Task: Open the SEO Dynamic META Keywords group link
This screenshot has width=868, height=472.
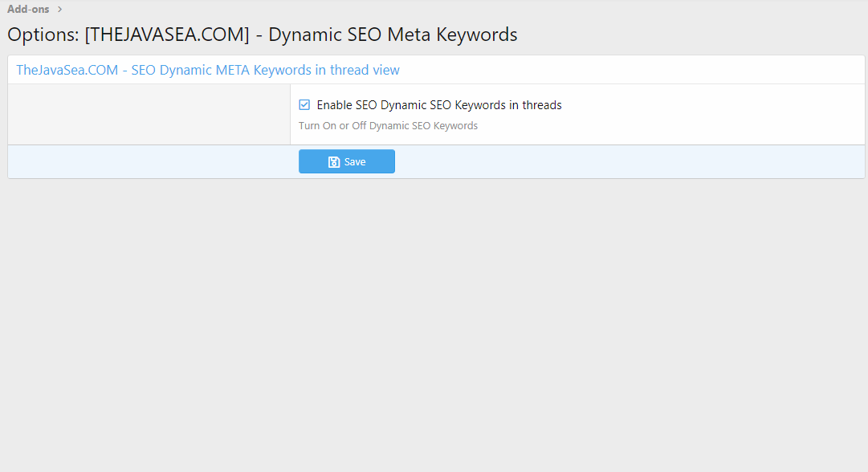Action: [x=208, y=70]
